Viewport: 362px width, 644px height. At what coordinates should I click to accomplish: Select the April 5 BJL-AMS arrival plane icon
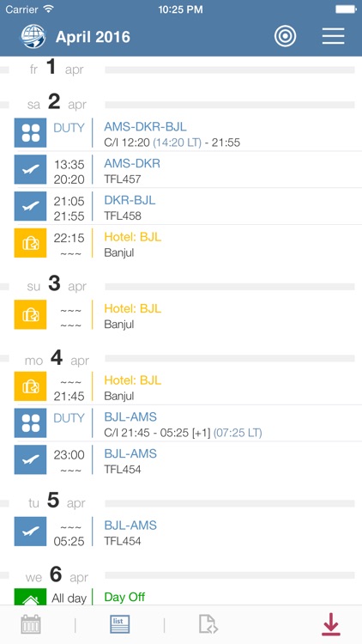(x=30, y=532)
